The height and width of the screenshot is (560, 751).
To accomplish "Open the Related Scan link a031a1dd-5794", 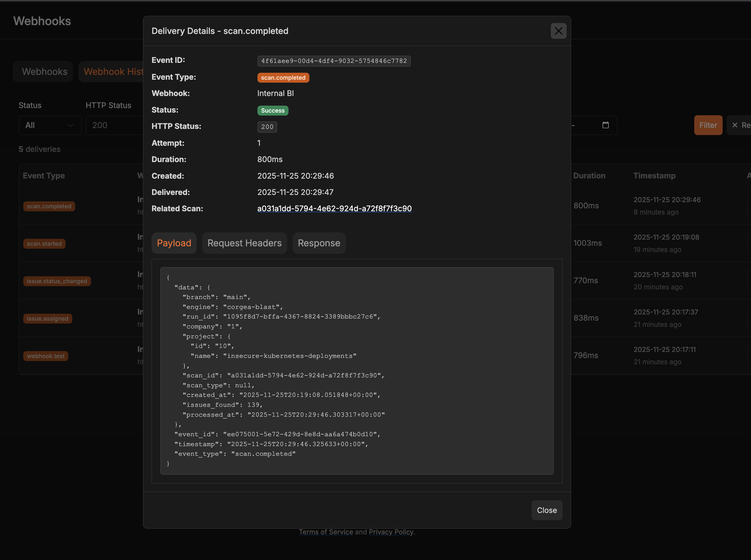I will coord(334,209).
